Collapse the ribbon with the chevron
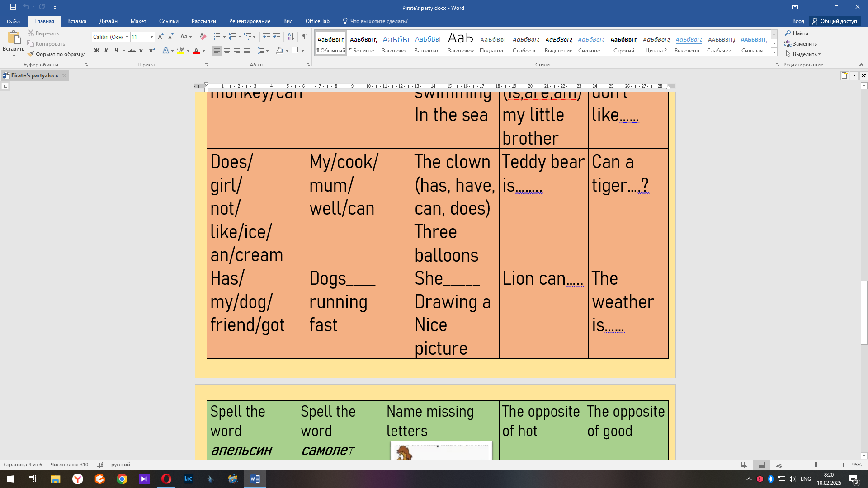This screenshot has width=868, height=488. [x=861, y=65]
